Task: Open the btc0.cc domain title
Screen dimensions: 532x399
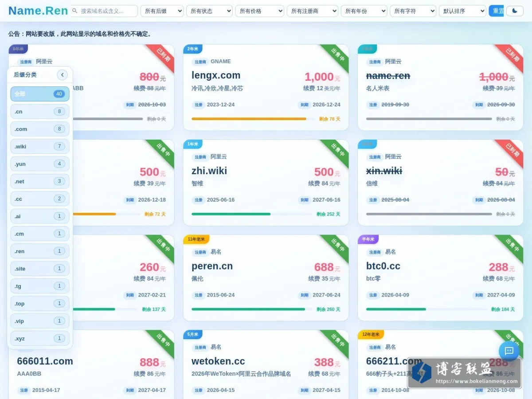Action: (x=383, y=266)
